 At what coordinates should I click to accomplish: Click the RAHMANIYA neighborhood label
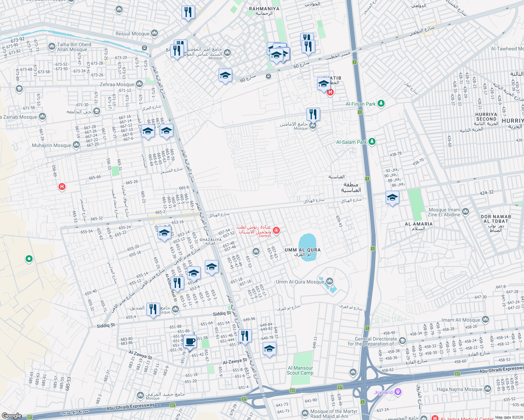tap(264, 9)
